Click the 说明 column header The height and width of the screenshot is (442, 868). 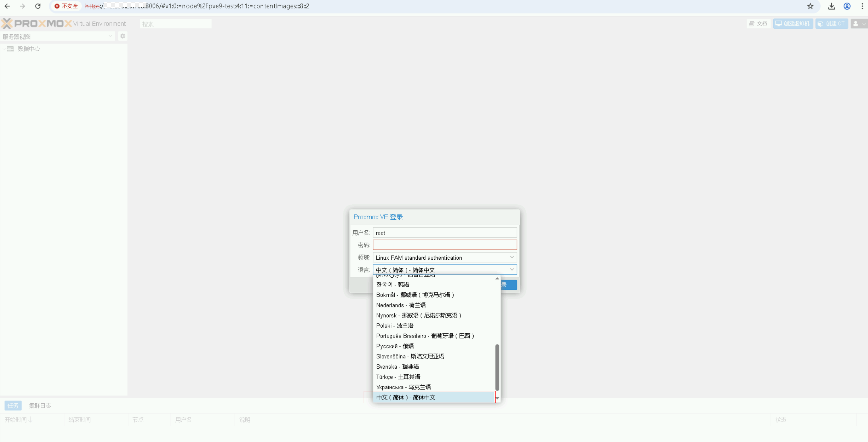pyautogui.click(x=503, y=420)
